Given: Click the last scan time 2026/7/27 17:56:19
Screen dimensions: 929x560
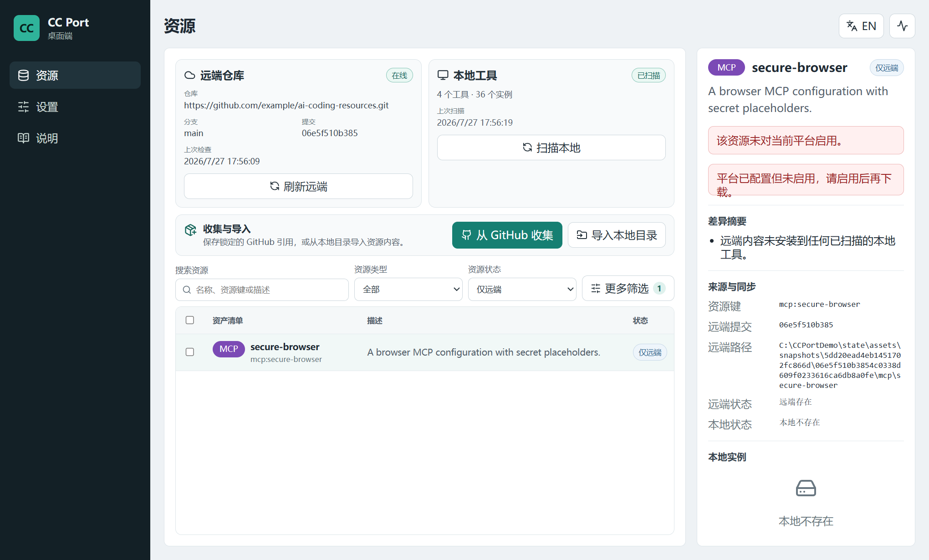Looking at the screenshot, I should pos(475,122).
